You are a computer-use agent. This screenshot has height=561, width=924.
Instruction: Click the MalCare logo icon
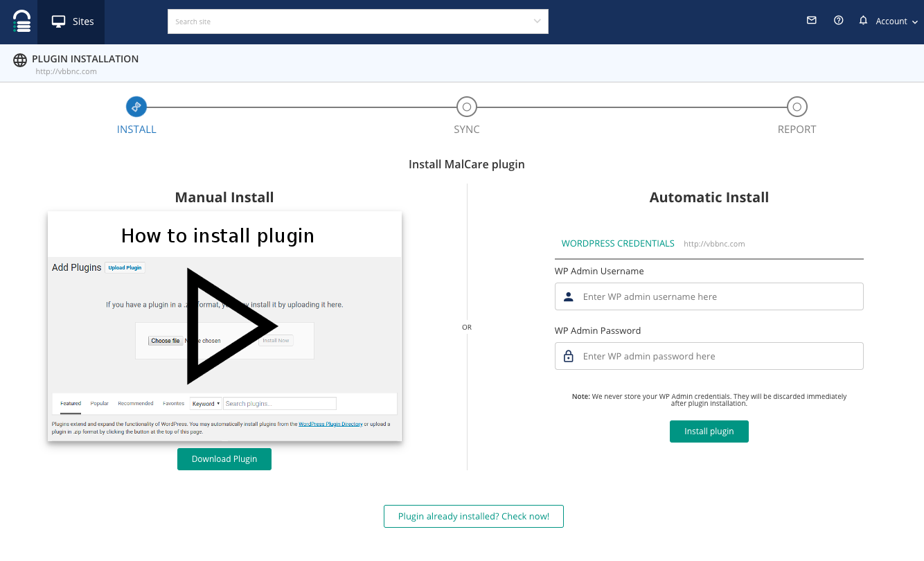22,21
